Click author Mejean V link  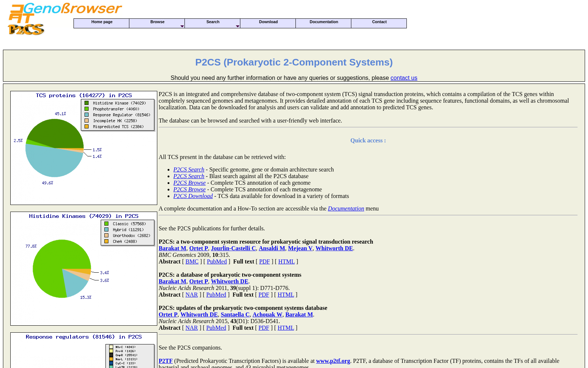coord(300,248)
